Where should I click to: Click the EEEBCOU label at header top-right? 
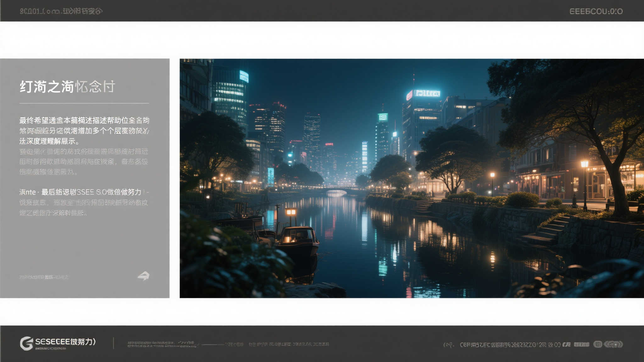click(x=596, y=11)
